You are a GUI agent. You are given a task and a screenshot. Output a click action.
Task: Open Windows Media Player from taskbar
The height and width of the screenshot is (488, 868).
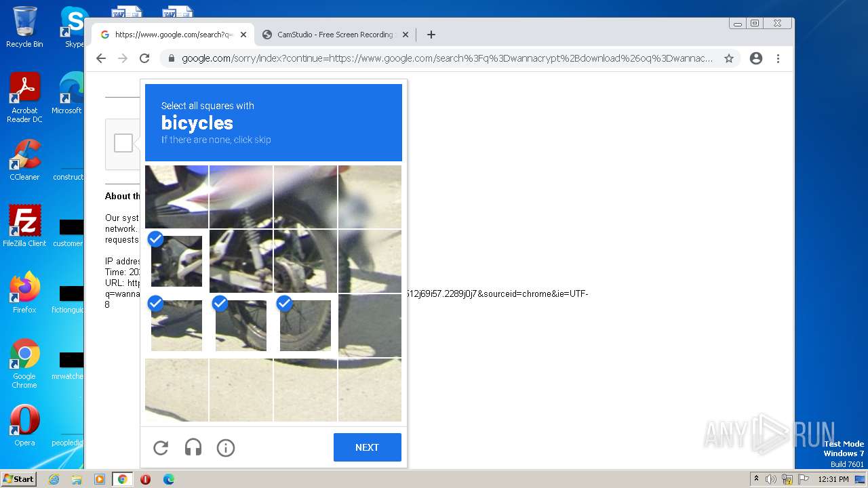click(100, 479)
